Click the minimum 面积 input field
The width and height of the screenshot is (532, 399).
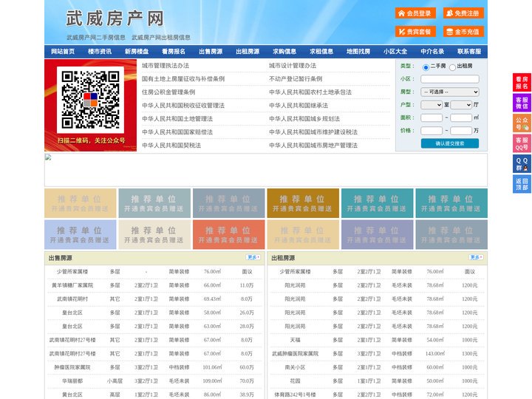(x=432, y=117)
